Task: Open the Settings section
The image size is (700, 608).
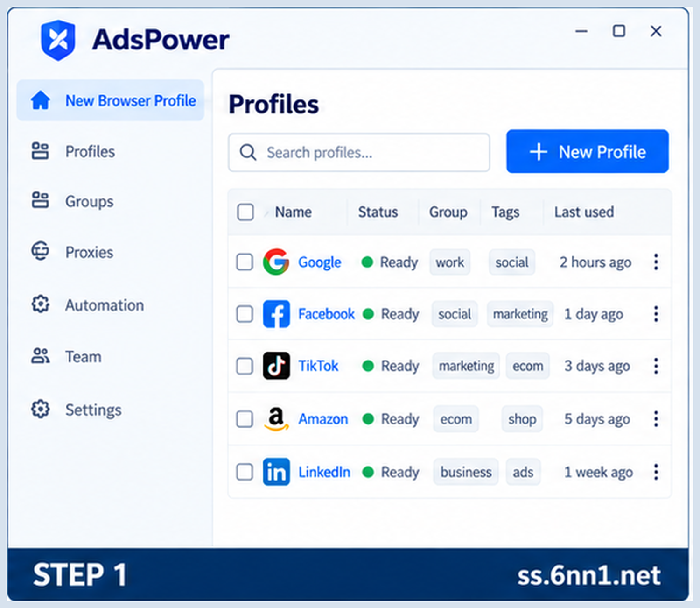Action: pos(93,410)
